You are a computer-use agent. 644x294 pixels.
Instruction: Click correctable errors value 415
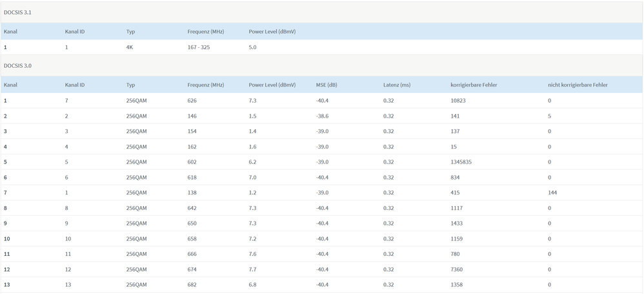coord(455,193)
